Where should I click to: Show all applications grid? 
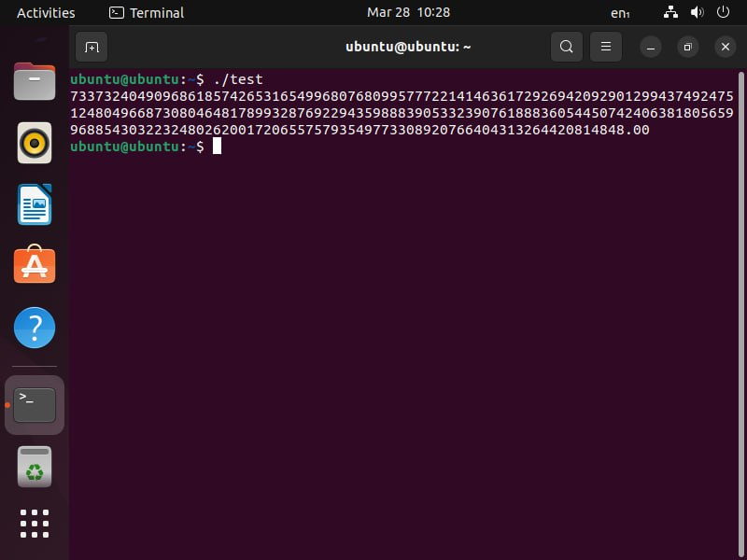tap(35, 524)
